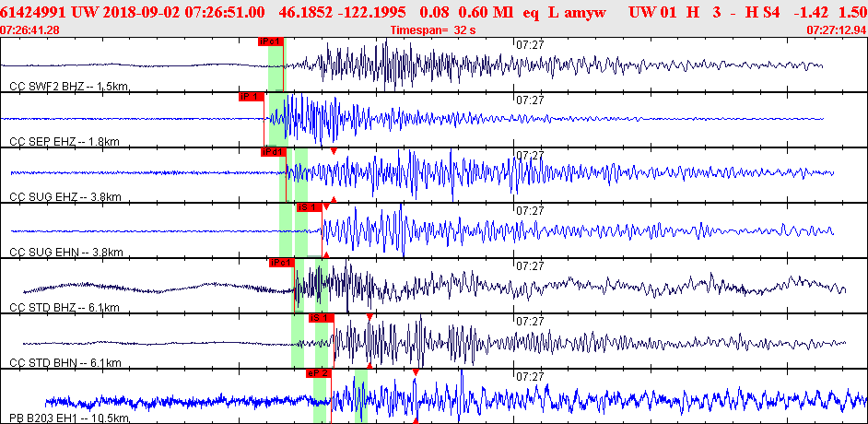Click the iPc1 pick flag on STD BHZ
Screen dimensions: 868x424
coord(281,263)
